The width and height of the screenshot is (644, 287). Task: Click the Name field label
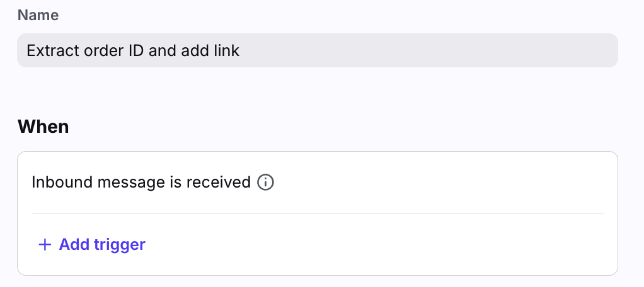[38, 16]
